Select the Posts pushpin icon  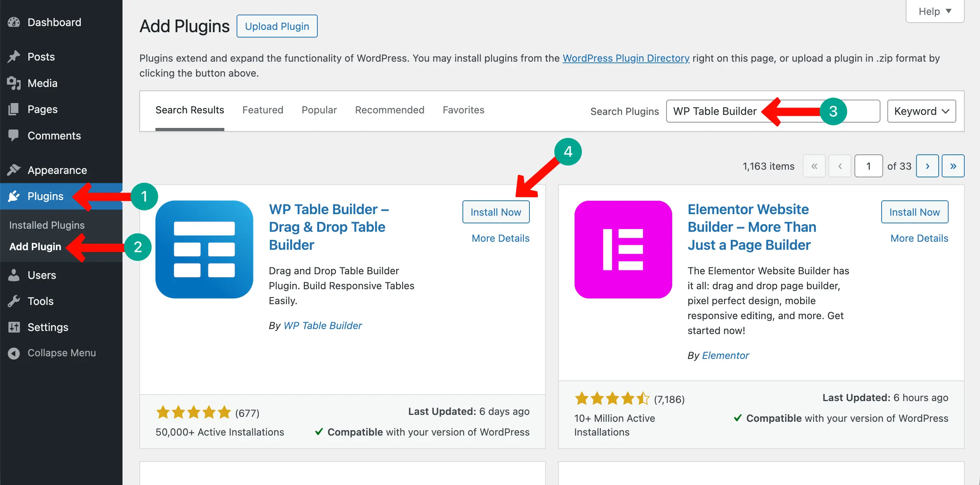(14, 56)
